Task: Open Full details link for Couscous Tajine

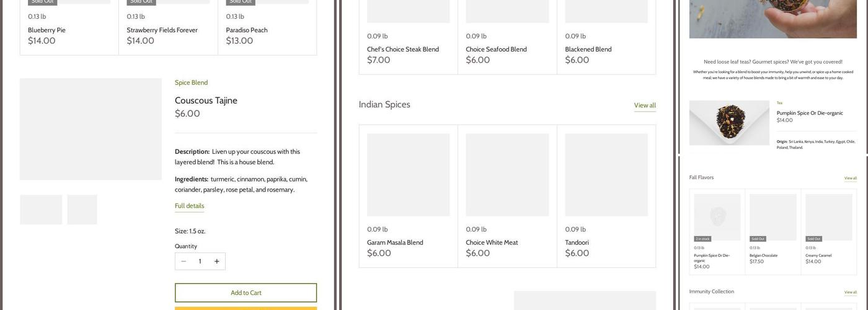Action: click(x=189, y=206)
